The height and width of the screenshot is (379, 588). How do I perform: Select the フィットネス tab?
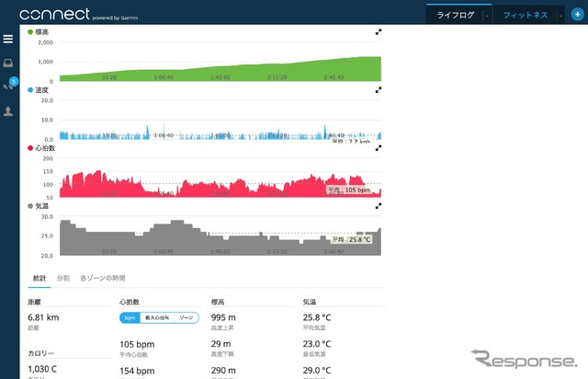[x=526, y=16]
